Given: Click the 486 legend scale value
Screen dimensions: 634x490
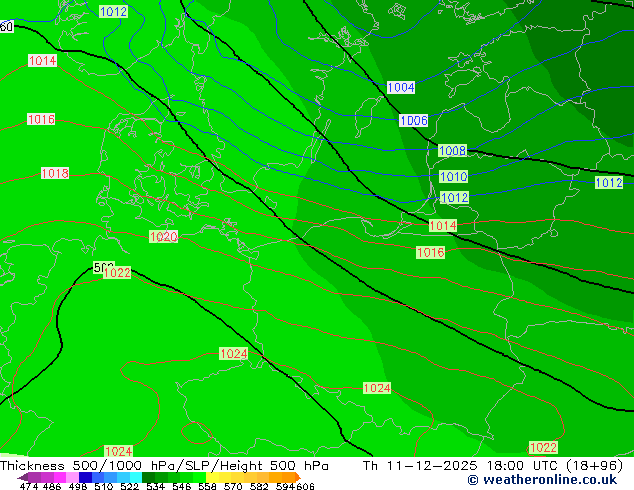Looking at the screenshot, I should [52, 486].
